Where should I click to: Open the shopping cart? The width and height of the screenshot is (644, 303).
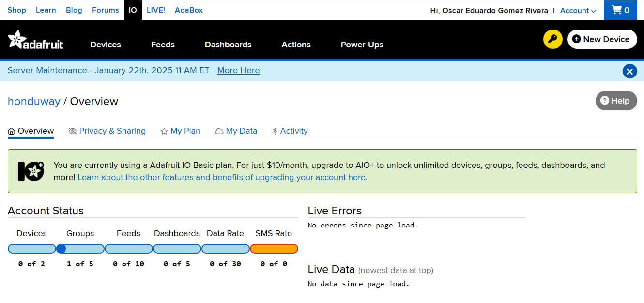click(621, 10)
